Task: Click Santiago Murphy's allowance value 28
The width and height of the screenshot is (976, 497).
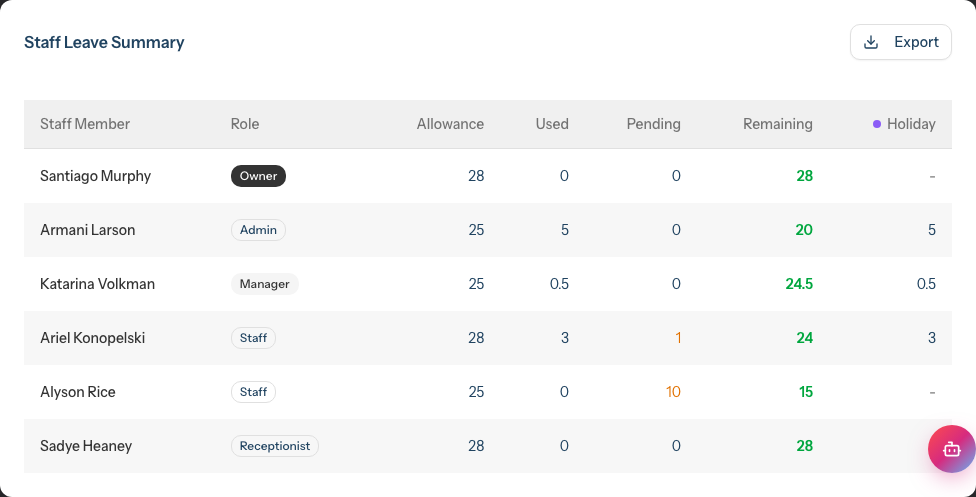Action: (x=476, y=176)
